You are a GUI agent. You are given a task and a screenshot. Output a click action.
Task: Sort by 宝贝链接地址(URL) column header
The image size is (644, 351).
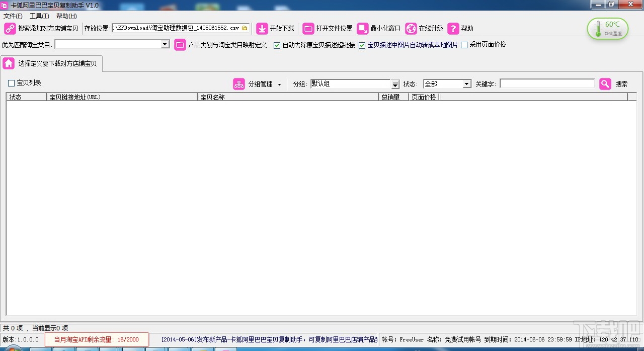(122, 97)
